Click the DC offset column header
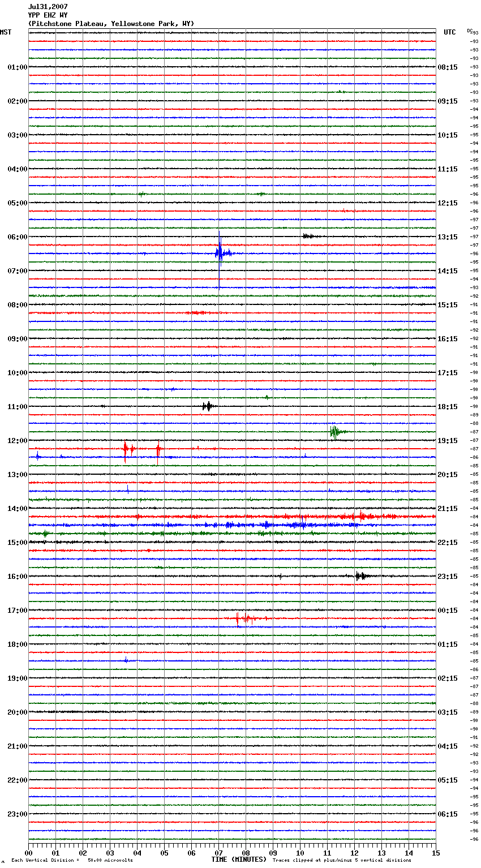Screen dimensions: 481x868 tap(470, 31)
